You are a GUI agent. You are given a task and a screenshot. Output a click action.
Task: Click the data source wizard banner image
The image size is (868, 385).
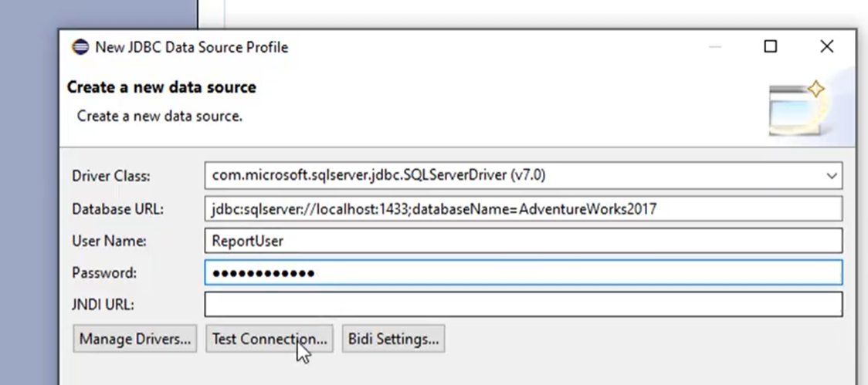coord(799,108)
